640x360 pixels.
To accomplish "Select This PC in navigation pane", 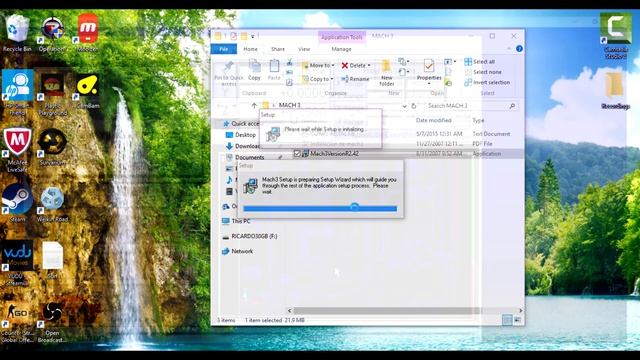I will pyautogui.click(x=236, y=221).
